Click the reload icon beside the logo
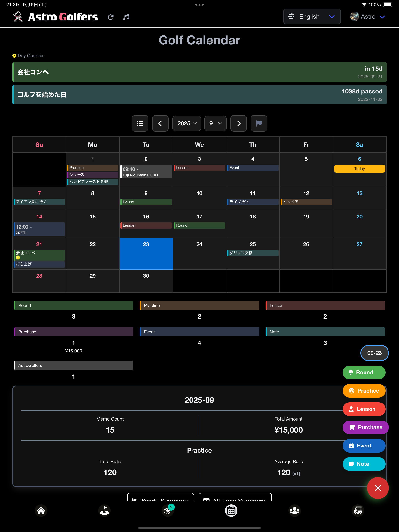This screenshot has width=399, height=532. click(x=110, y=17)
